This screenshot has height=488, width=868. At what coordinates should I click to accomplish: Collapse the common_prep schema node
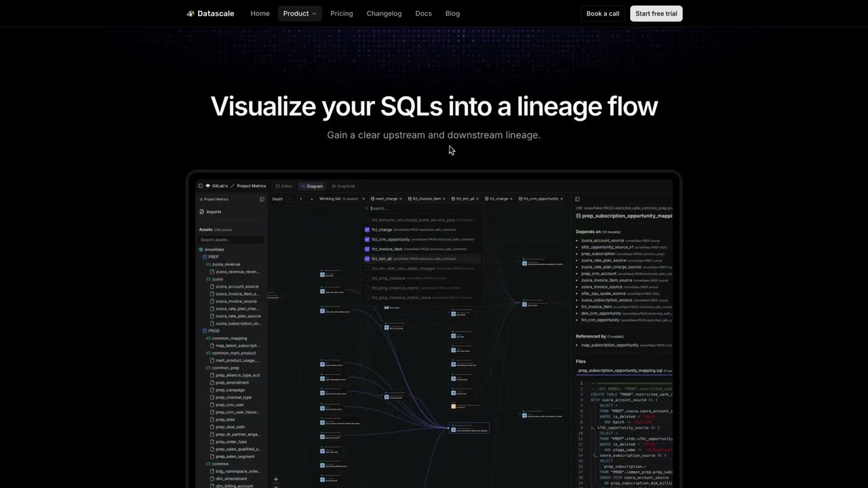[208, 368]
